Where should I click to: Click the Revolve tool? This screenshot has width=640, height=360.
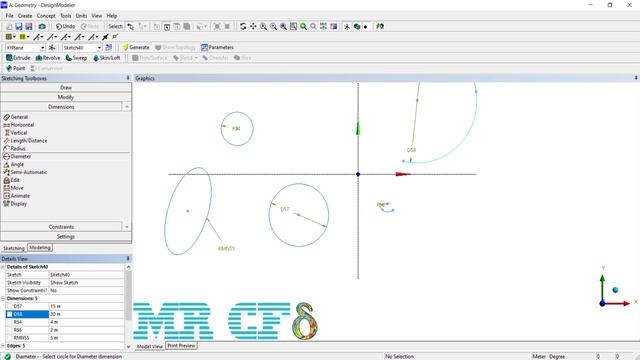click(48, 58)
